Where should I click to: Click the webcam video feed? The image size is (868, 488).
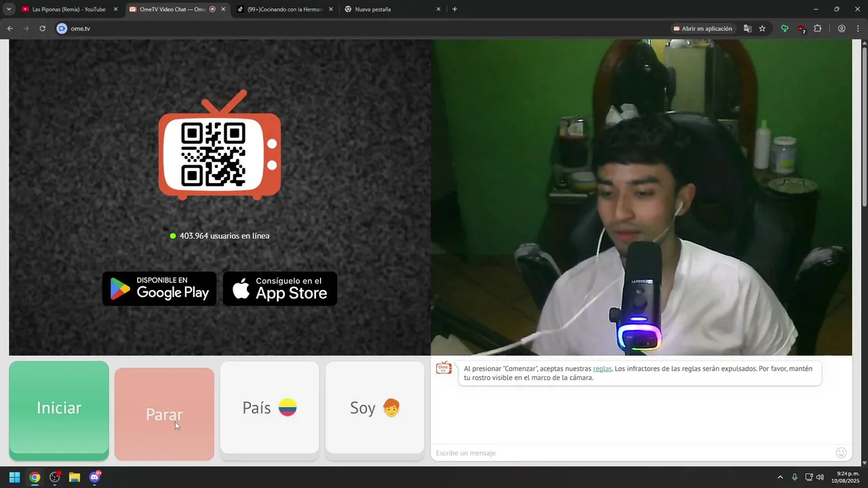point(642,197)
